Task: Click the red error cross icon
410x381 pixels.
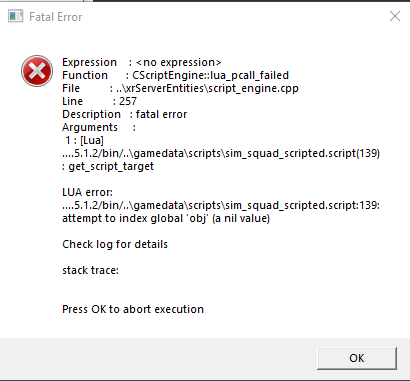Action: pyautogui.click(x=37, y=71)
